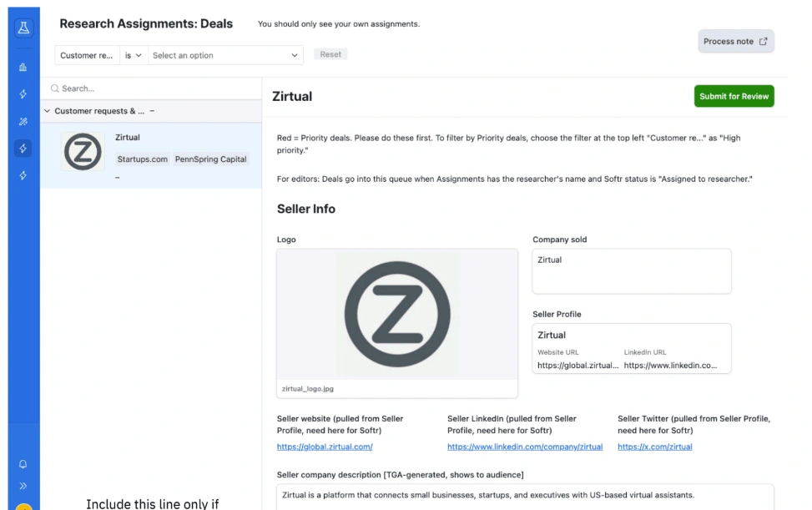Click the lightning bolt icon below the bar chart
812x510 pixels.
click(23, 94)
